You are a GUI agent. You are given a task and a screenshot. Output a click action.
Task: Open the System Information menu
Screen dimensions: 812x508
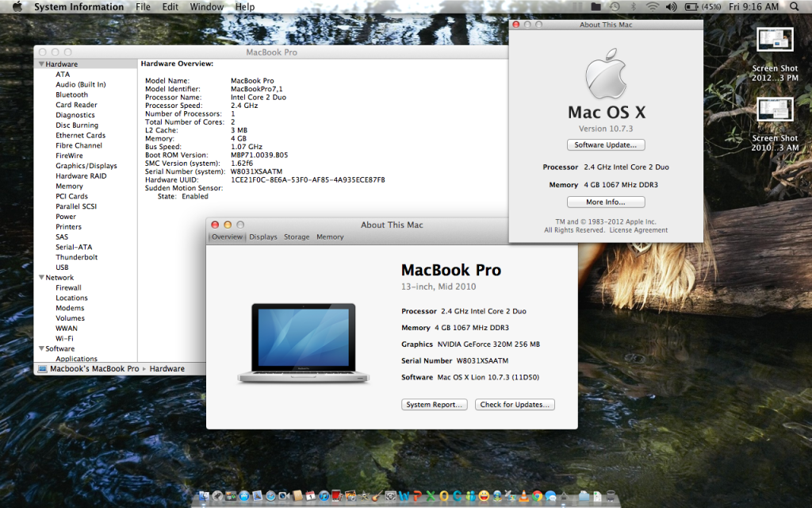click(79, 6)
